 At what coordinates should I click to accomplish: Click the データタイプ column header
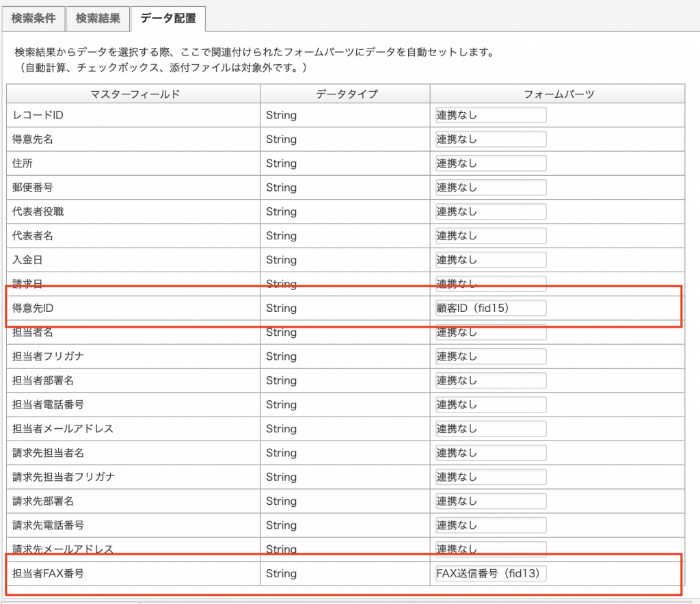pos(347,94)
